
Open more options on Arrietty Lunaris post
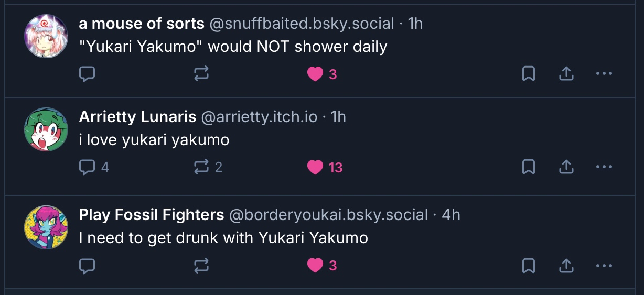tap(604, 167)
